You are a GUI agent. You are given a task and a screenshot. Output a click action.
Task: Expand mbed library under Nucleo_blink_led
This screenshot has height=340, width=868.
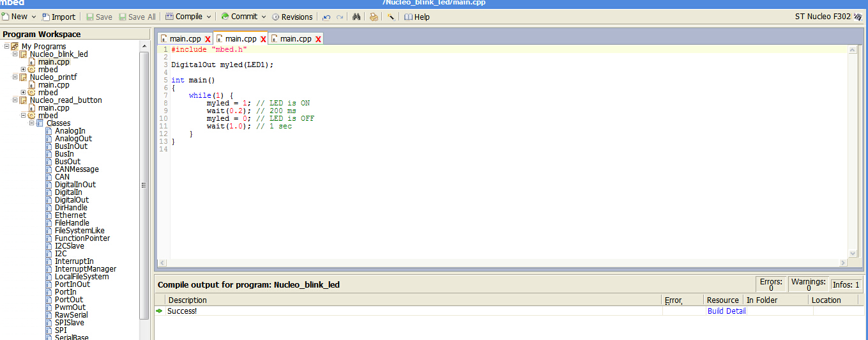[x=23, y=70]
